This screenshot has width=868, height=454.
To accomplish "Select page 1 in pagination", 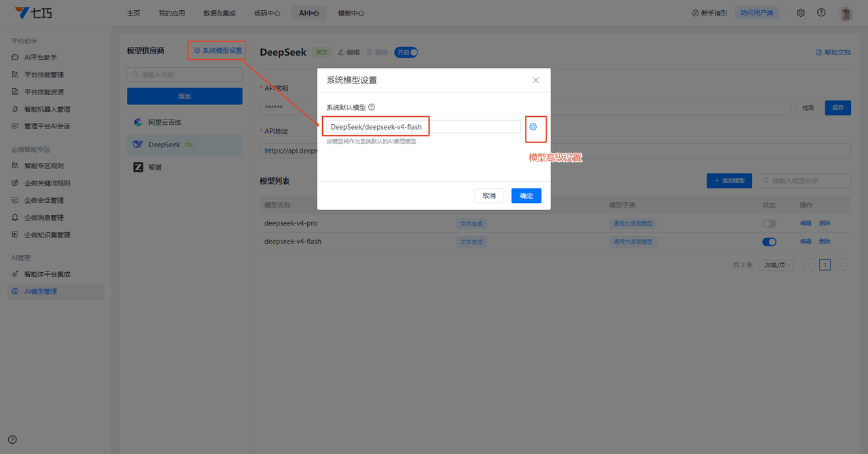I will tap(825, 265).
